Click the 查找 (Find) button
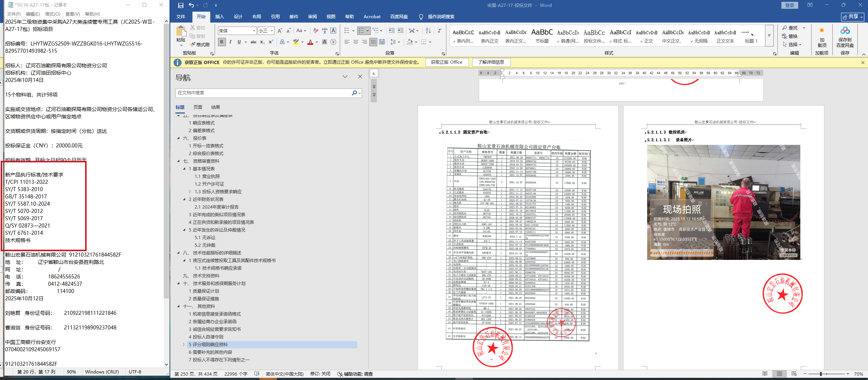The image size is (868, 380). (790, 28)
